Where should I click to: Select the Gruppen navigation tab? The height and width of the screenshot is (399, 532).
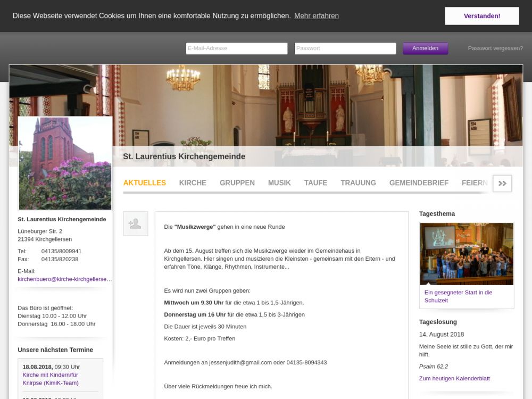[x=237, y=183]
